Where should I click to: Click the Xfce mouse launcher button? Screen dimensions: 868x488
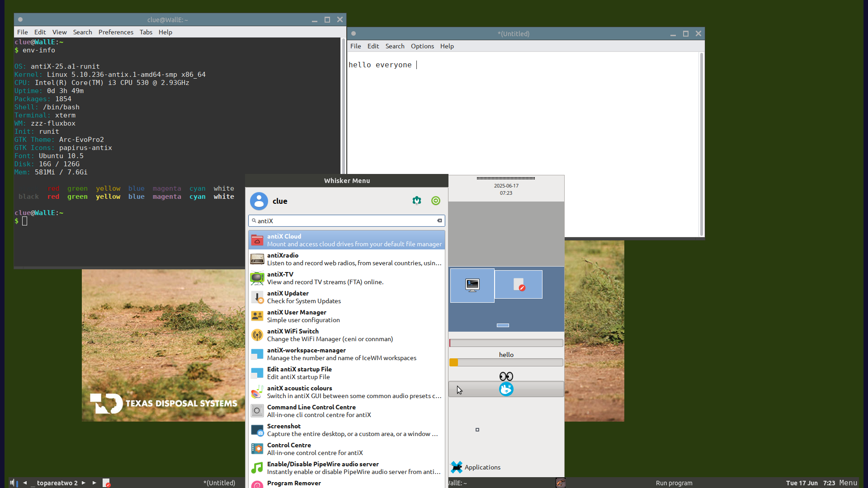(506, 389)
